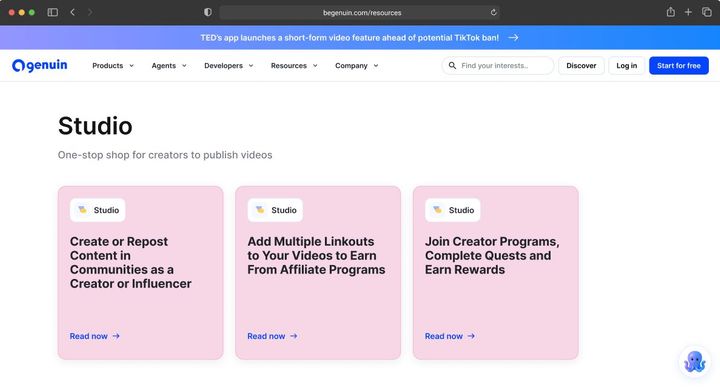Click the arrow in the TED announcement banner
The image size is (720, 390).
[x=513, y=38]
